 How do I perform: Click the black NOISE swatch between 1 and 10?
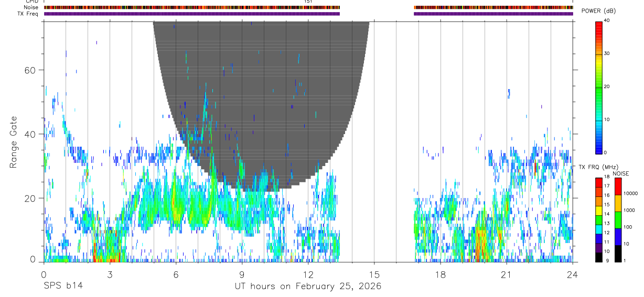618,254
